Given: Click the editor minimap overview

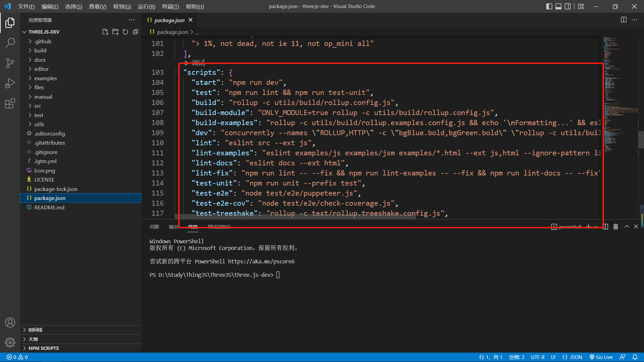Looking at the screenshot, I should (621, 94).
